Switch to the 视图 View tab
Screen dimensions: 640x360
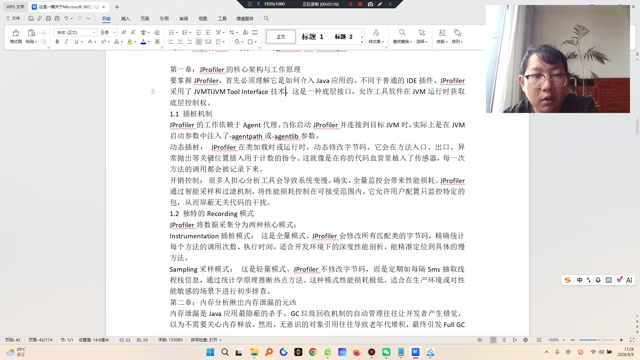pyautogui.click(x=203, y=19)
